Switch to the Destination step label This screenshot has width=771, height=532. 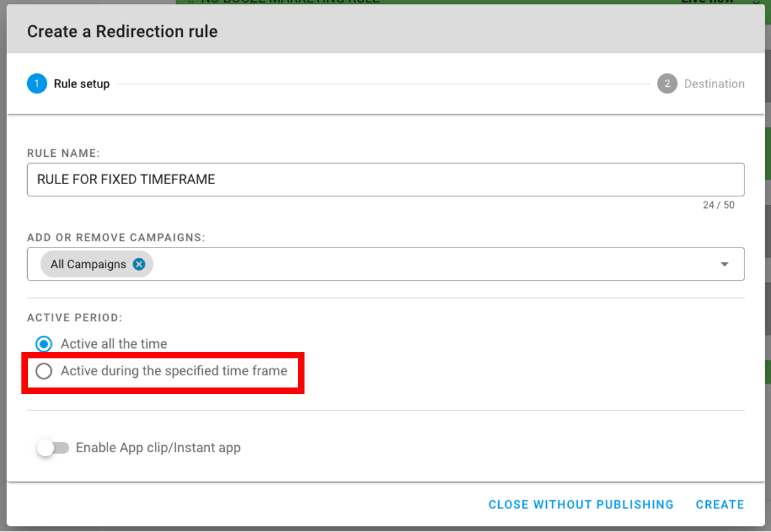(x=714, y=84)
